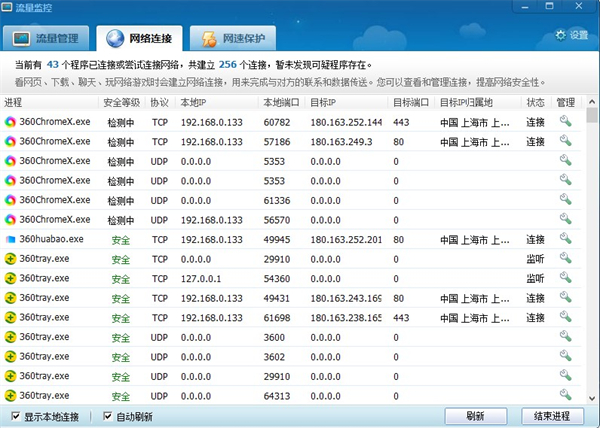
Task: Click local port 49945 cell
Action: pos(277,240)
